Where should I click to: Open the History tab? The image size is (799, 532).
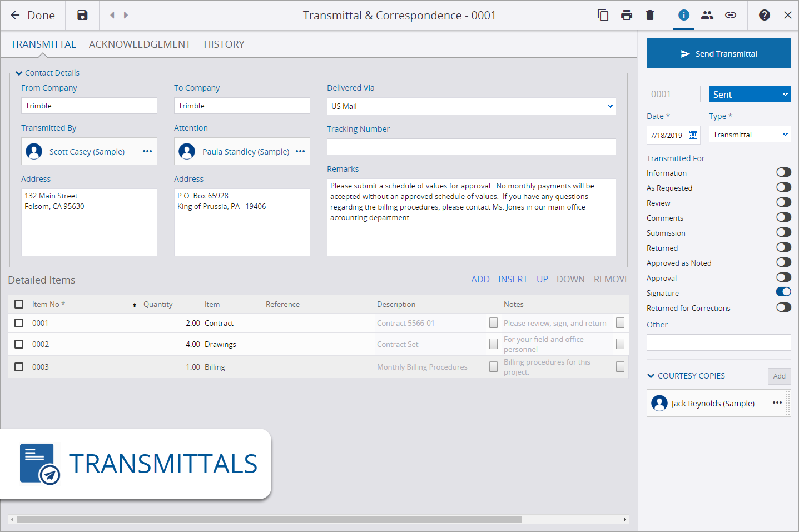point(224,44)
